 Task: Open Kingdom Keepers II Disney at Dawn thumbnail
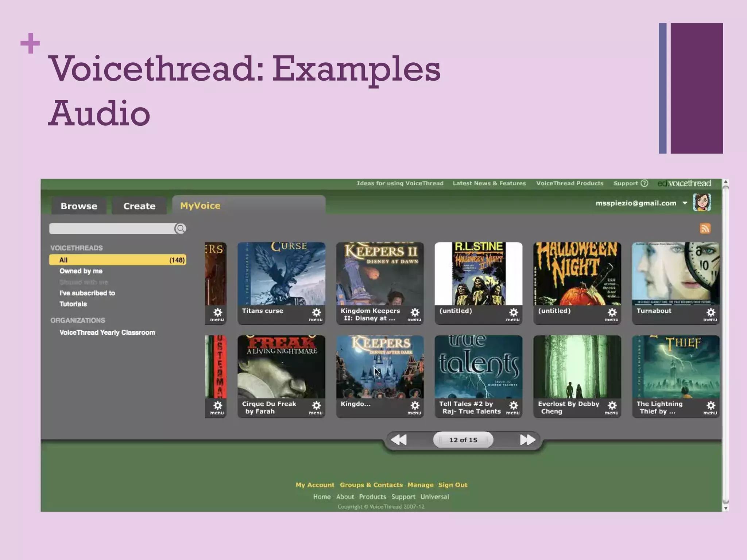(380, 274)
